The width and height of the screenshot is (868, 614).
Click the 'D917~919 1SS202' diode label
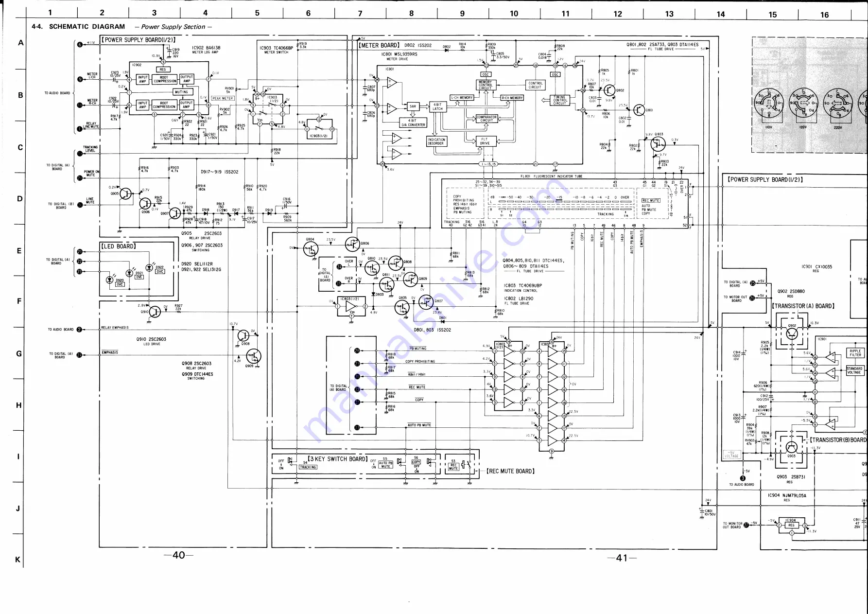tap(220, 172)
